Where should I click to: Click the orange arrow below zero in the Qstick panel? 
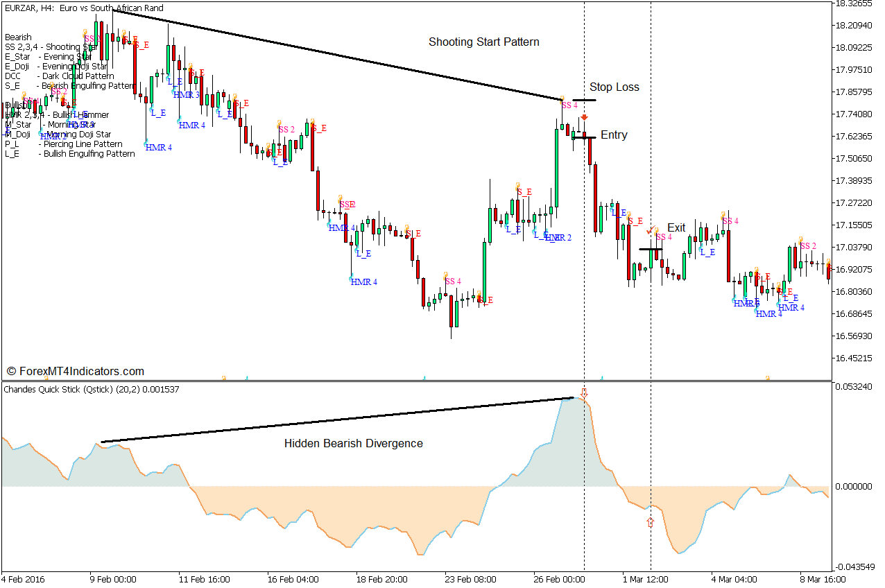(x=650, y=523)
